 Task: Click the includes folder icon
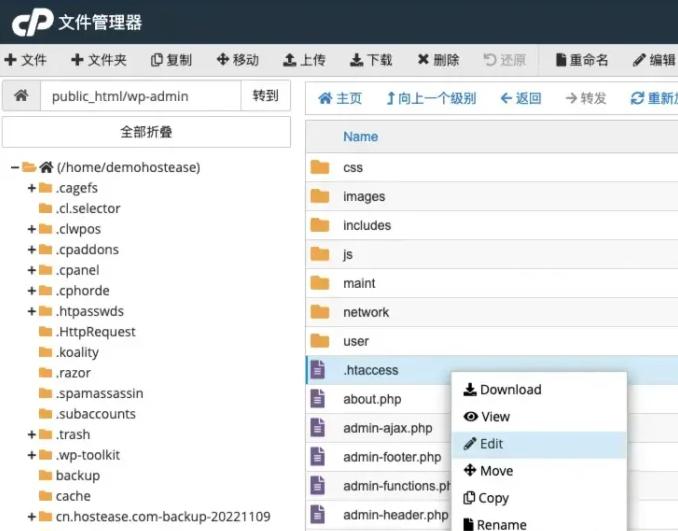click(320, 225)
